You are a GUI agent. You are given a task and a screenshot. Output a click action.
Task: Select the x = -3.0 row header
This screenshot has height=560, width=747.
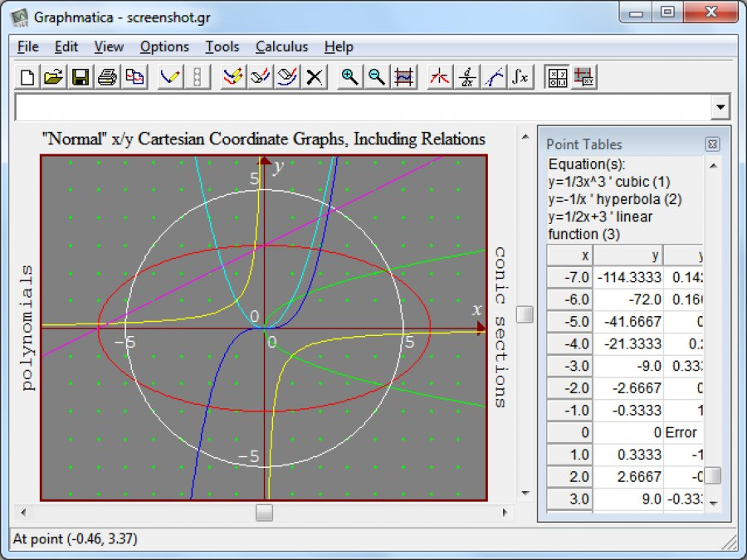coord(571,366)
